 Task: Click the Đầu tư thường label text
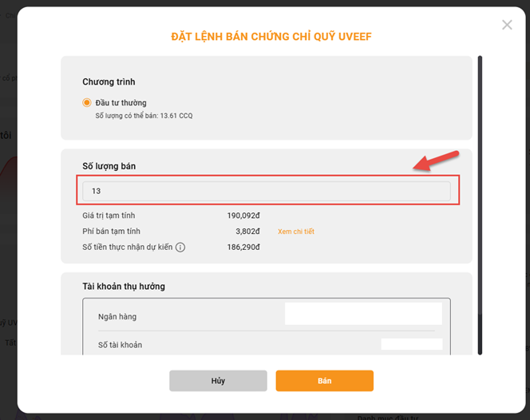tap(121, 103)
